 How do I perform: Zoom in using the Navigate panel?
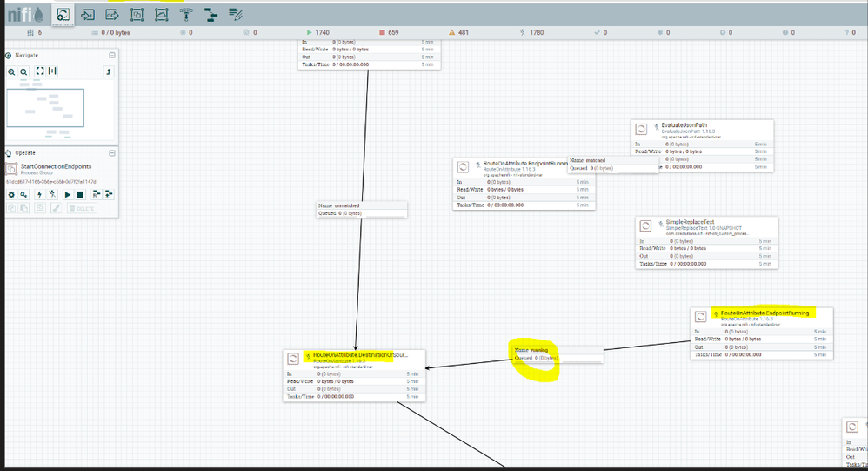click(x=11, y=71)
